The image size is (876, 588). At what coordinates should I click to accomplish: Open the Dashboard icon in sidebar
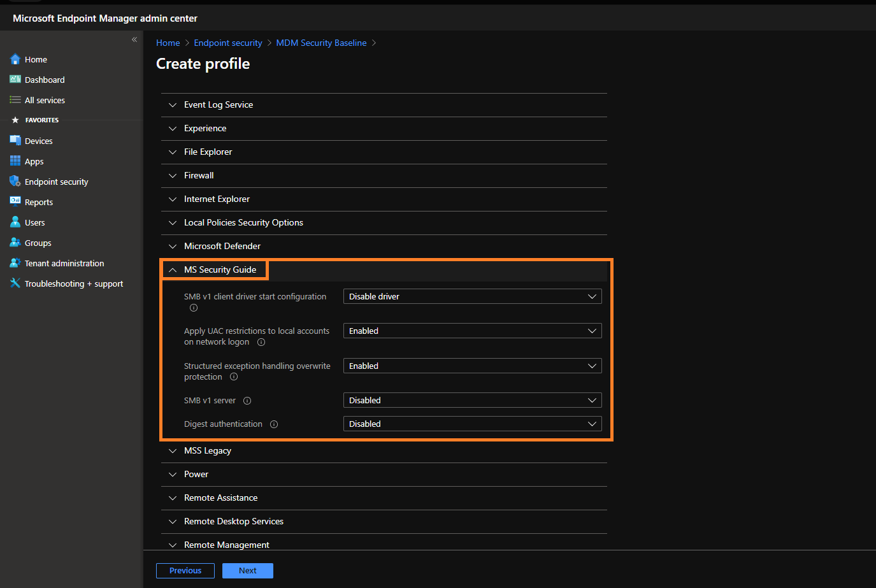coord(15,80)
